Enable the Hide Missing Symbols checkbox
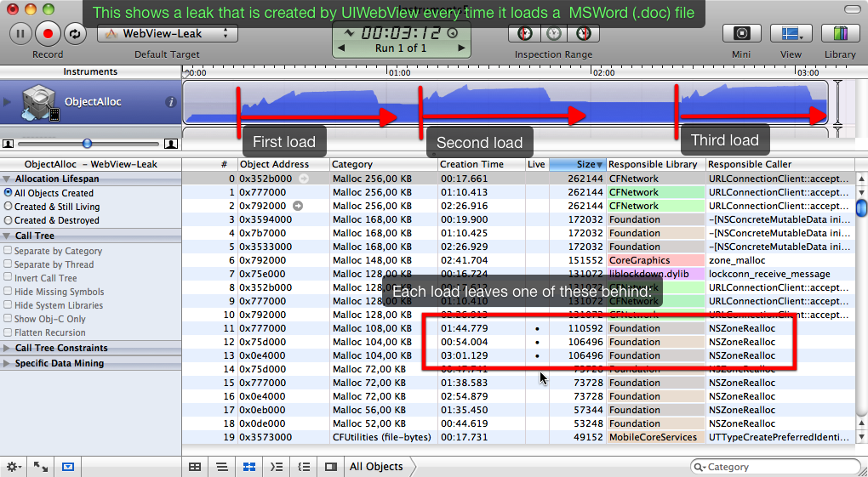 [x=8, y=292]
